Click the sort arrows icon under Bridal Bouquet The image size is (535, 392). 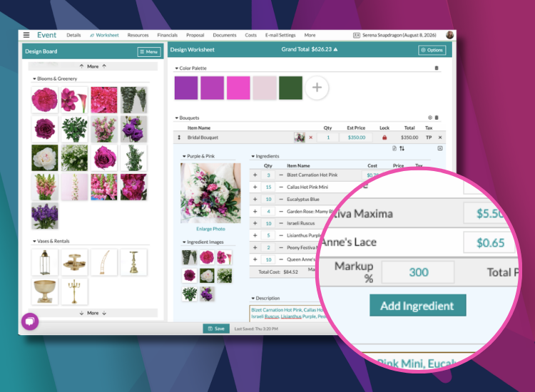[402, 148]
